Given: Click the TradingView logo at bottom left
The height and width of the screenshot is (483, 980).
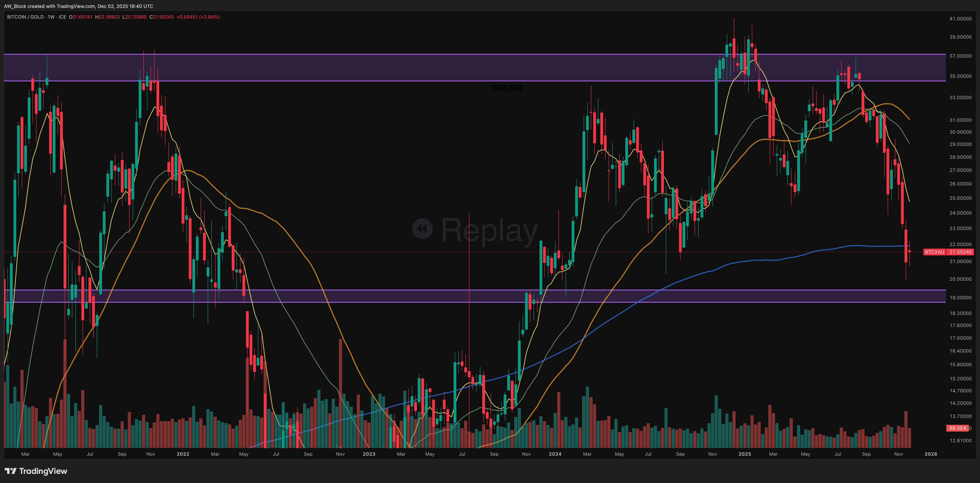Looking at the screenshot, I should coord(36,471).
